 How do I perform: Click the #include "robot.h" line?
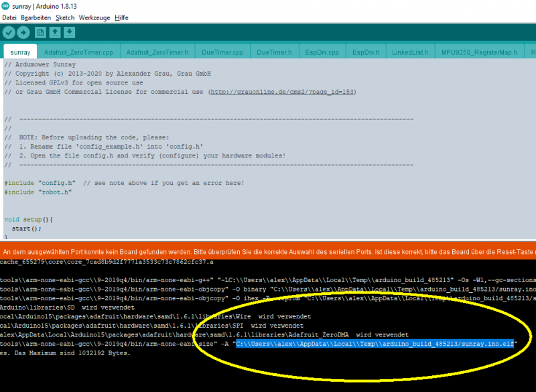point(38,192)
